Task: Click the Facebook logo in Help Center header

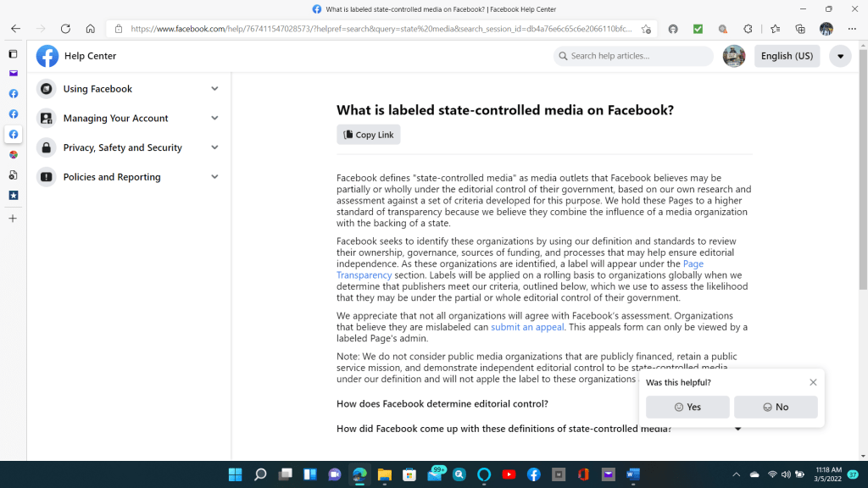Action: click(47, 56)
